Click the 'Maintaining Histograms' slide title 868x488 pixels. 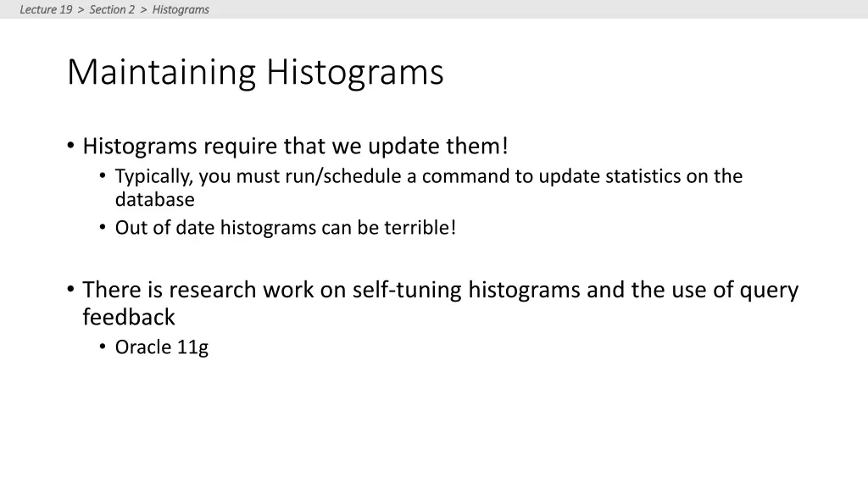pyautogui.click(x=255, y=72)
